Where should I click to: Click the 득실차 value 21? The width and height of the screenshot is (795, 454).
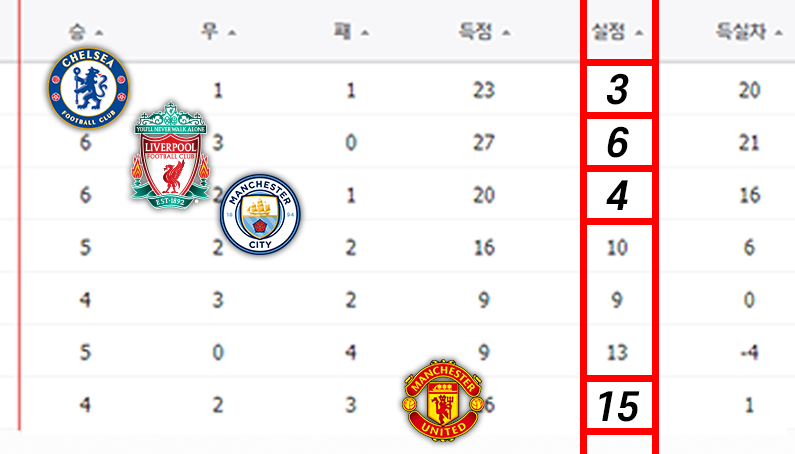click(x=749, y=143)
